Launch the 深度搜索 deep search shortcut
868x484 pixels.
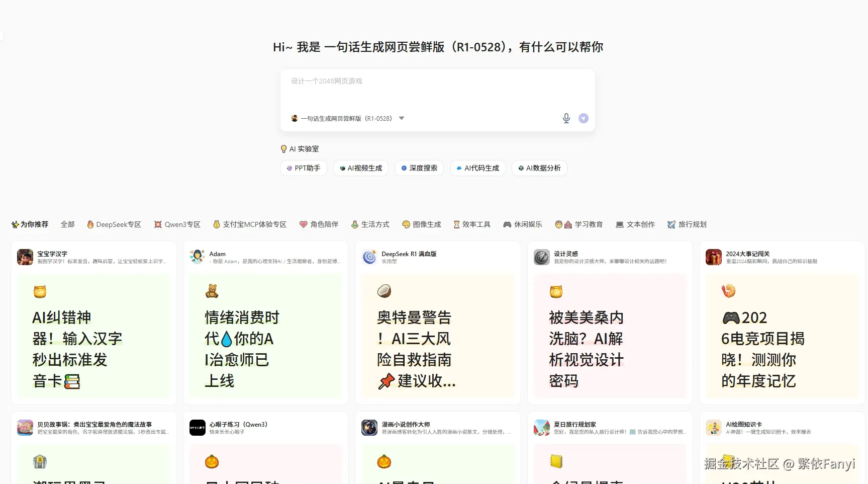[419, 168]
